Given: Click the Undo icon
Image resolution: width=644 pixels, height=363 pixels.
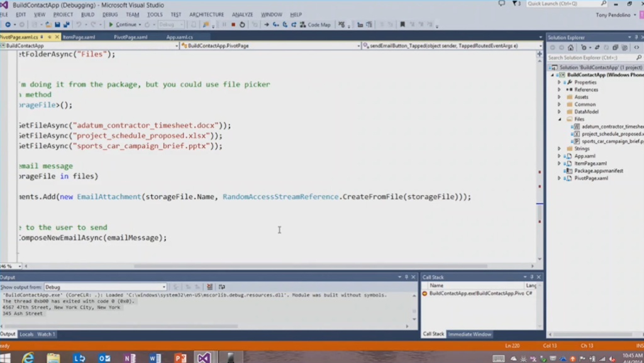Looking at the screenshot, I should click(79, 25).
